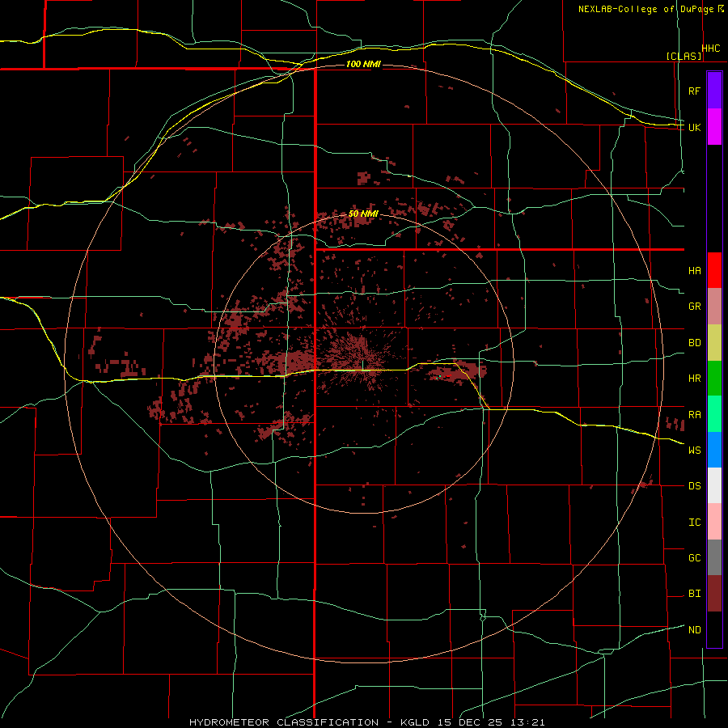Click the BD yellow legend swatch
This screenshot has width=728, height=728.
tap(714, 343)
